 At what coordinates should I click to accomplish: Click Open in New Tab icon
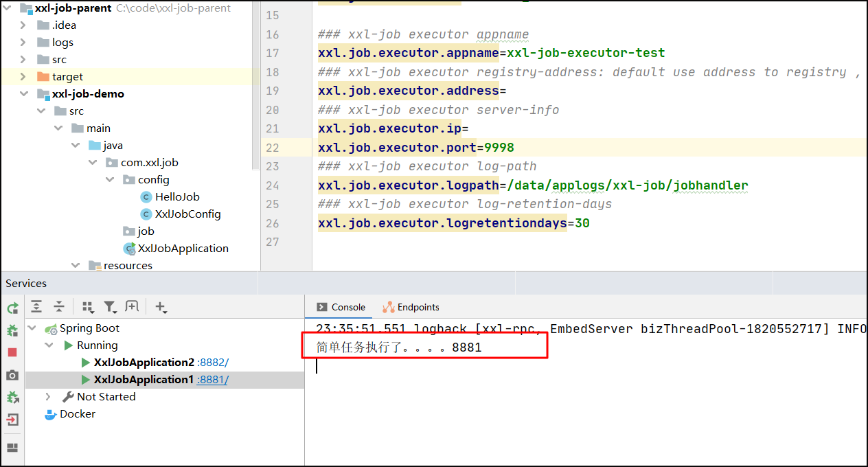click(132, 306)
